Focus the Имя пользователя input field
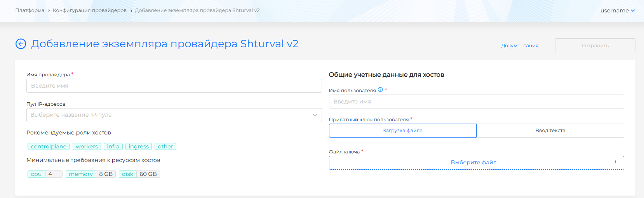Viewport: 644px width, 198px height. tap(476, 102)
